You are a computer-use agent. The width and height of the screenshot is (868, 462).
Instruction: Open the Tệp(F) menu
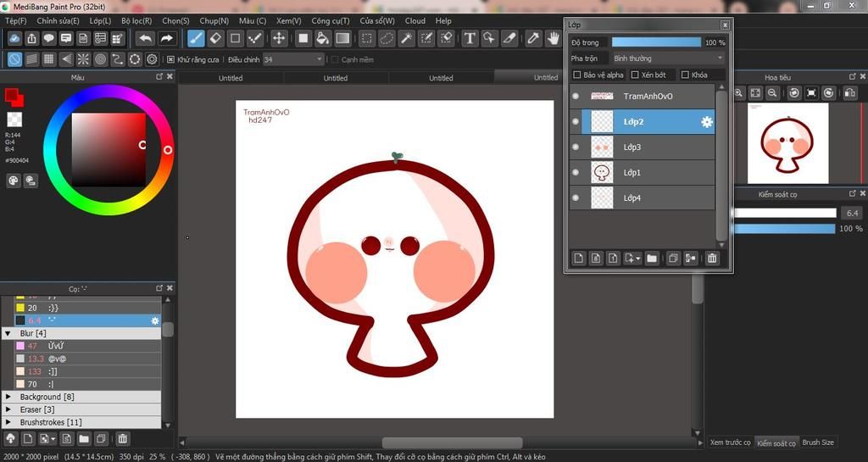point(15,21)
